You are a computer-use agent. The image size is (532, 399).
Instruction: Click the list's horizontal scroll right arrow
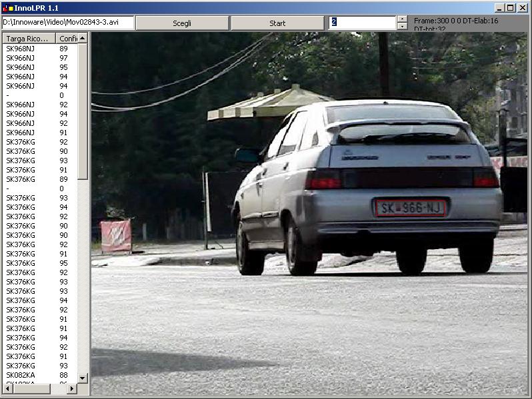click(73, 388)
